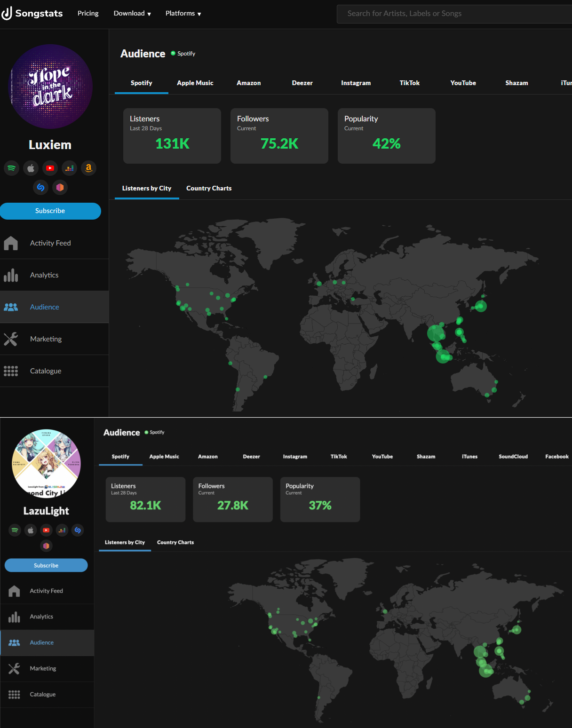Go to the Pricing page
The width and height of the screenshot is (572, 728).
pos(88,13)
